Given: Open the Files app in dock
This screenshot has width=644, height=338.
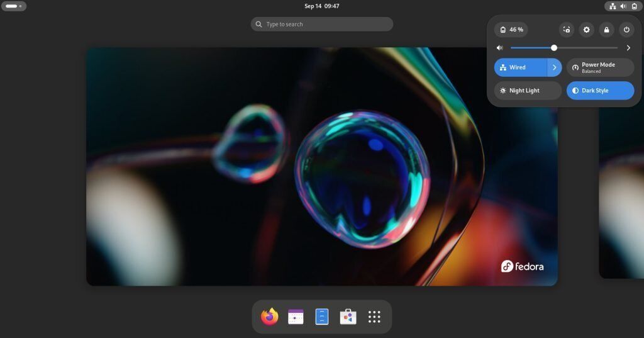Looking at the screenshot, I should pyautogui.click(x=322, y=317).
